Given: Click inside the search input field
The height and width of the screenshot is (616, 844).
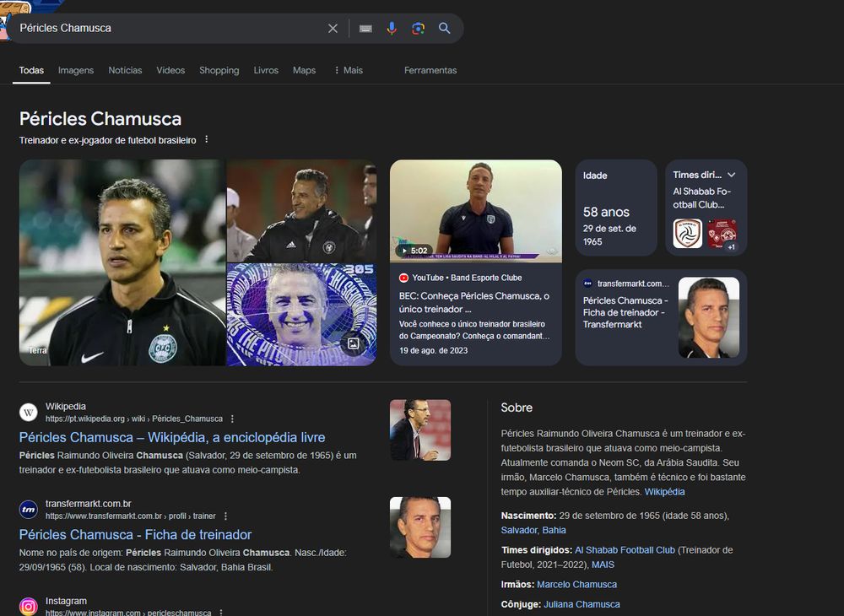Looking at the screenshot, I should (167, 28).
